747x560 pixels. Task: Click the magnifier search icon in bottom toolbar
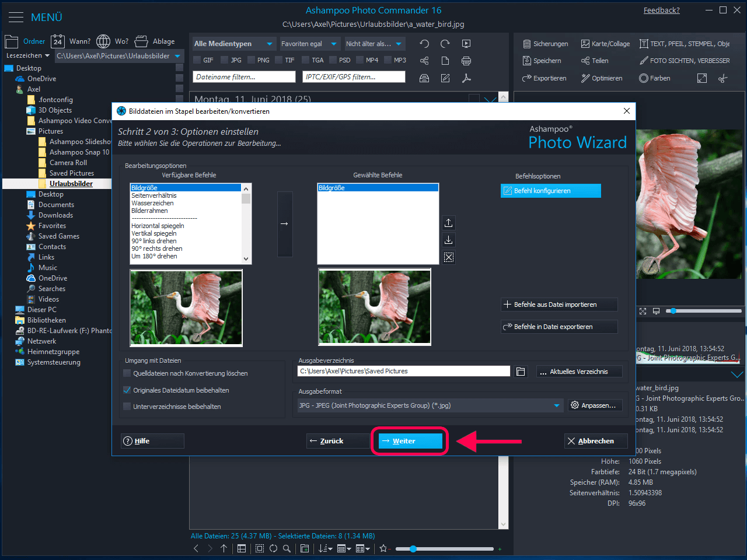coord(287,548)
